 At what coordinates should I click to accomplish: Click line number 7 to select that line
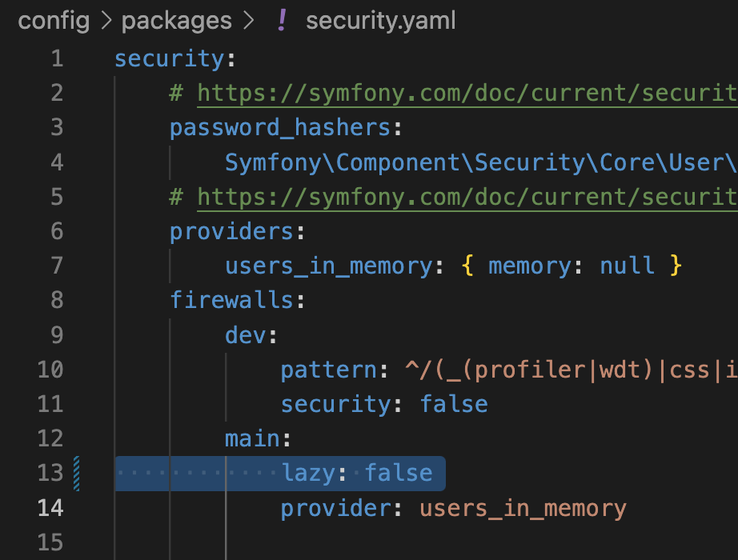click(x=56, y=266)
